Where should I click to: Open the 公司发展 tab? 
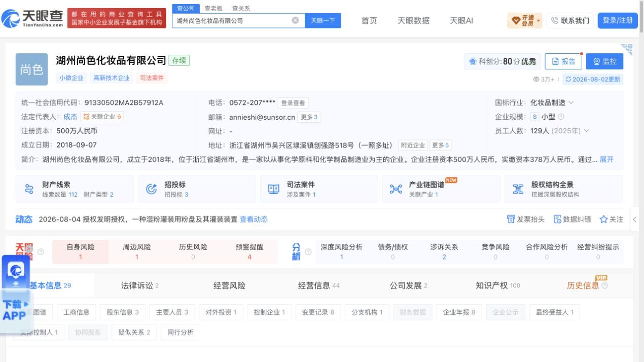(408, 285)
